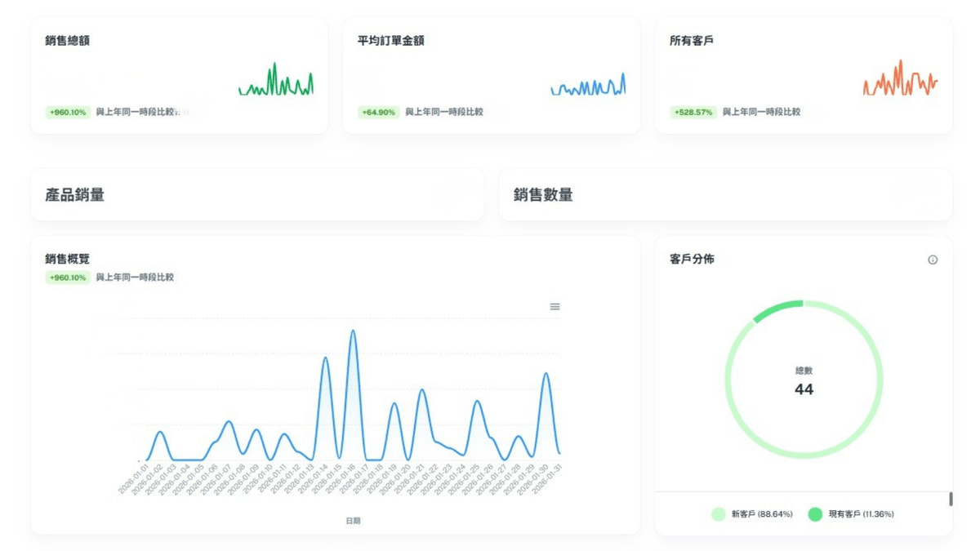Click the +960.10% growth badge
The height and width of the screenshot is (551, 980).
(x=67, y=278)
